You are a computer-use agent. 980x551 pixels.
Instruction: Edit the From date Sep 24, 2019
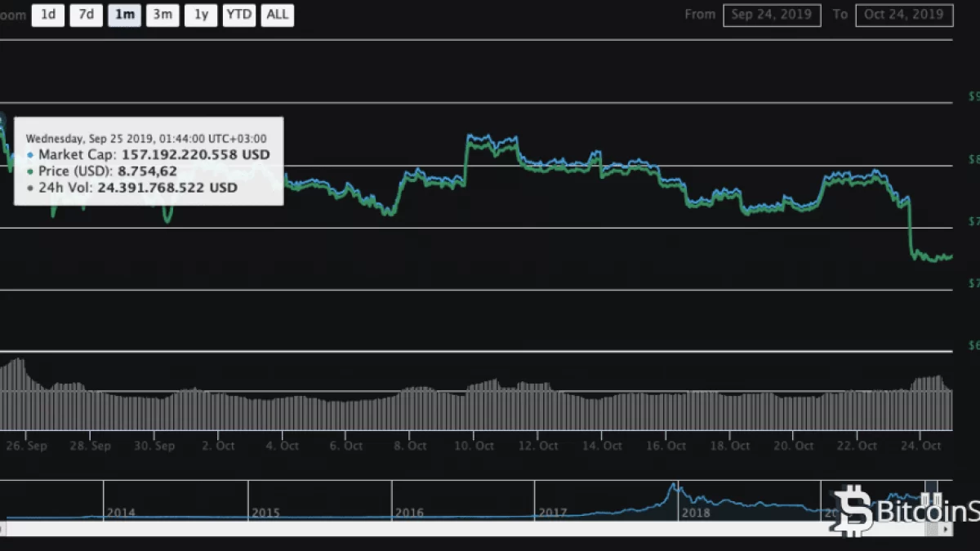click(x=771, y=15)
